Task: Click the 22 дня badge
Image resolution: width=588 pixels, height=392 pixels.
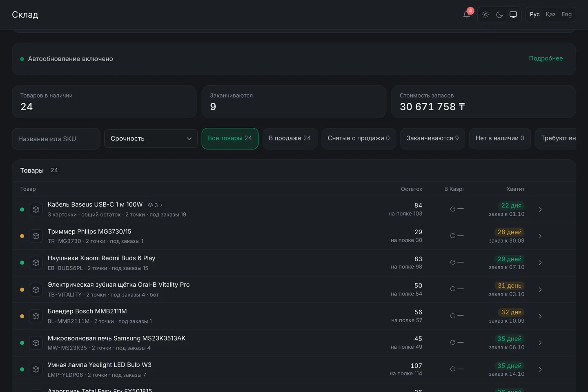Action: 511,205
